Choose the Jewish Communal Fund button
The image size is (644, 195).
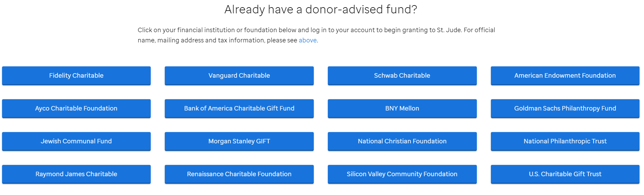click(76, 141)
